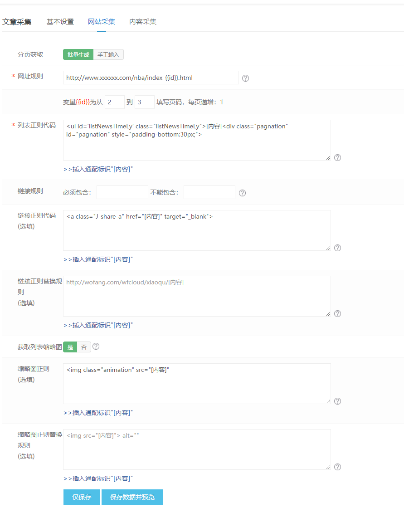Click the 链接规则 label

[x=30, y=191]
